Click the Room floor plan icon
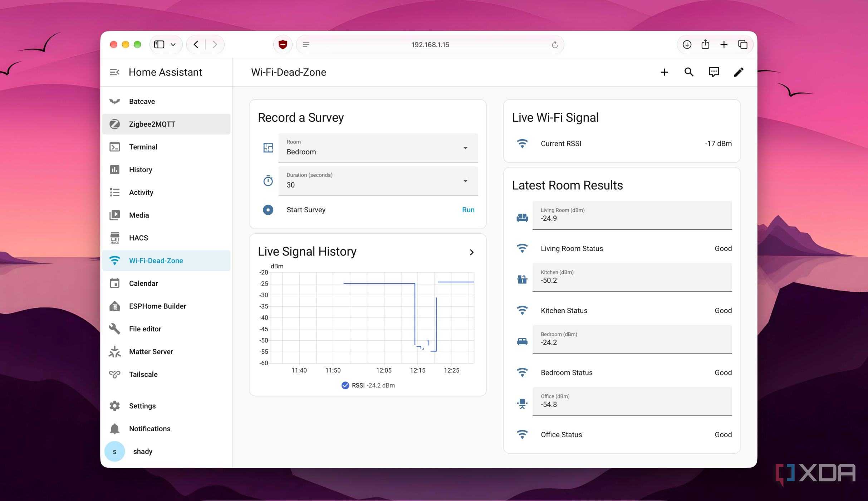Image resolution: width=868 pixels, height=501 pixels. coord(268,148)
